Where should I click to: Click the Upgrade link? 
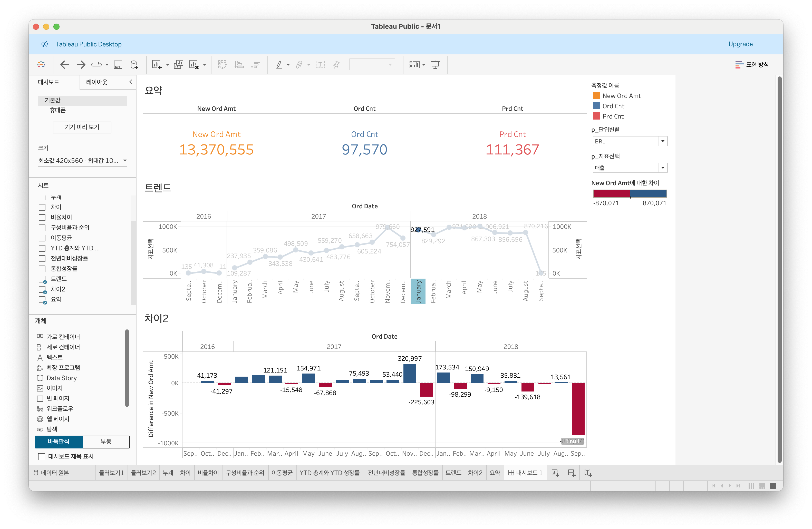pyautogui.click(x=740, y=44)
